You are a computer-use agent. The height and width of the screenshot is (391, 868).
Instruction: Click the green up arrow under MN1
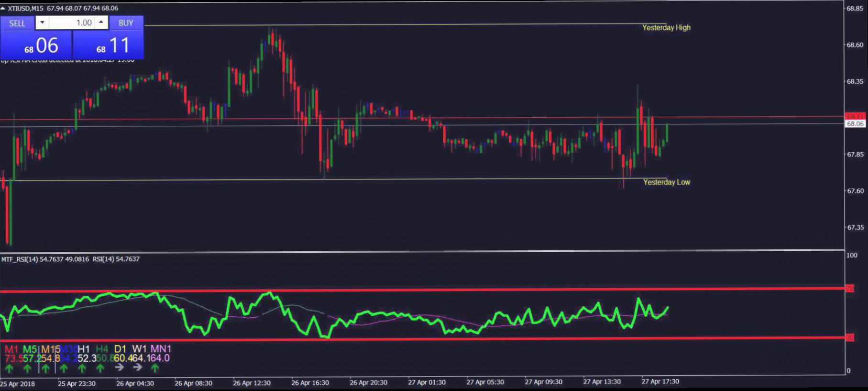(155, 368)
